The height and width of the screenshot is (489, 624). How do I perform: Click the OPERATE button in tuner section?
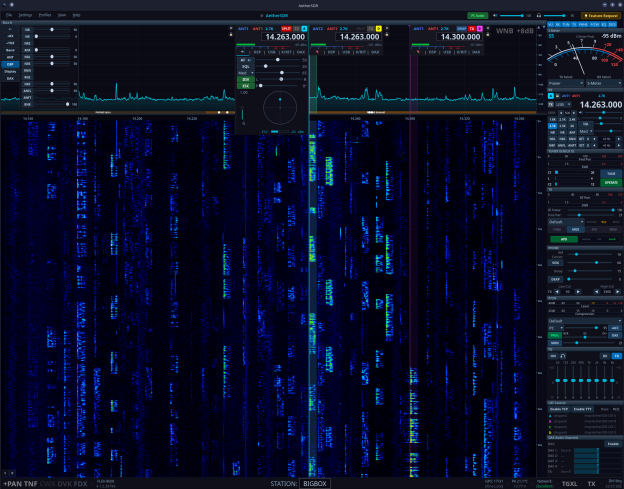[611, 183]
